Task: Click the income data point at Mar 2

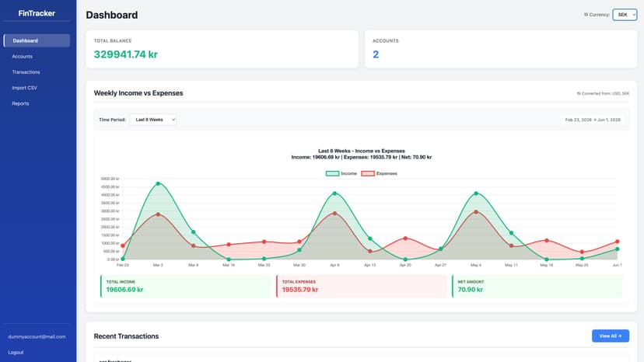Action: tap(158, 183)
